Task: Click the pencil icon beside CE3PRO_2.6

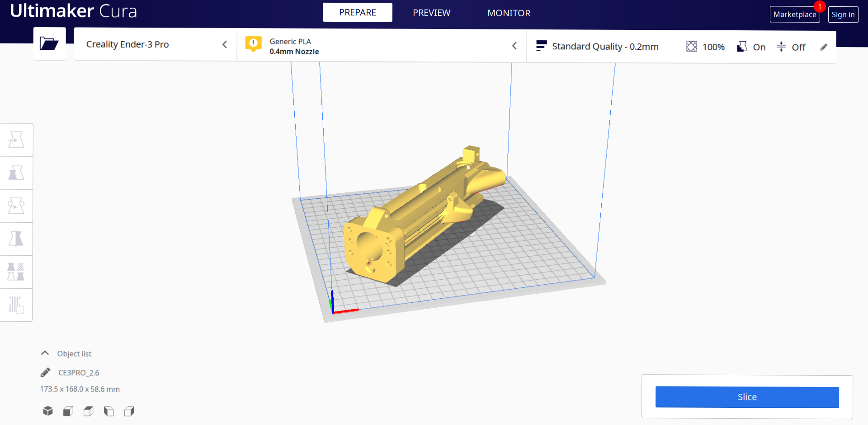Action: (45, 372)
